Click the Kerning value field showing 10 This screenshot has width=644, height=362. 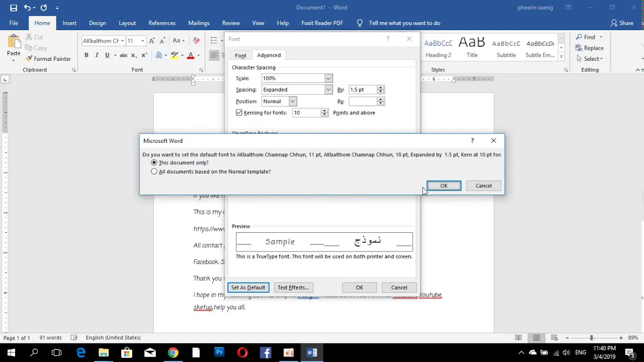[x=306, y=113]
